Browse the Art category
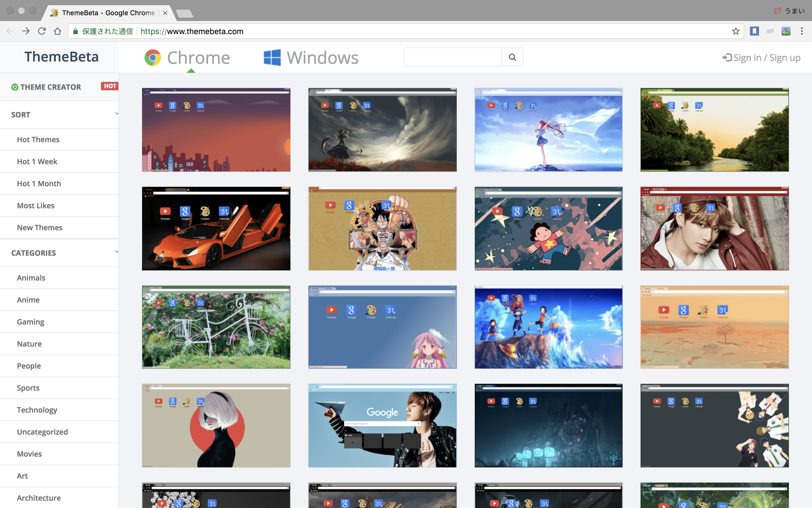Screen dimensions: 812x508 (22, 476)
